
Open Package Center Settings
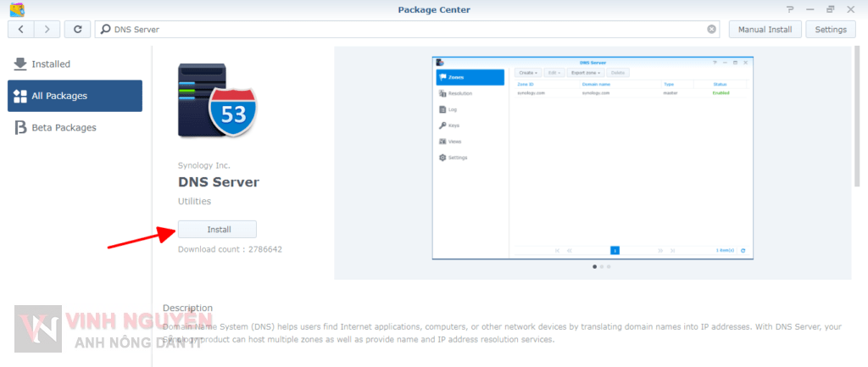[831, 29]
